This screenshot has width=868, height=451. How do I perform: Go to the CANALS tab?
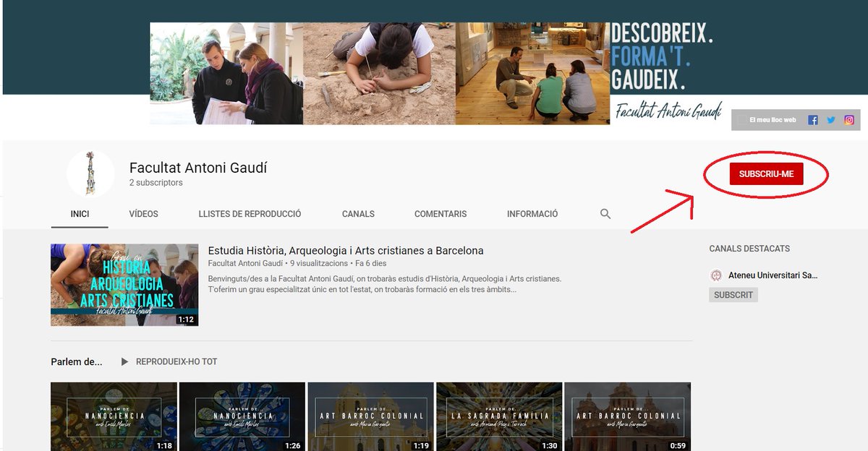(x=358, y=214)
